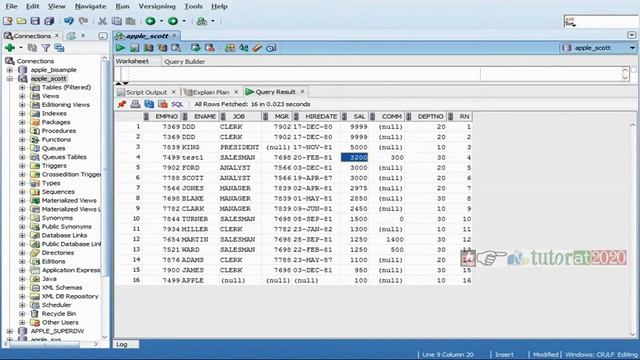Collapse the apple_scott connection node

tap(9, 79)
